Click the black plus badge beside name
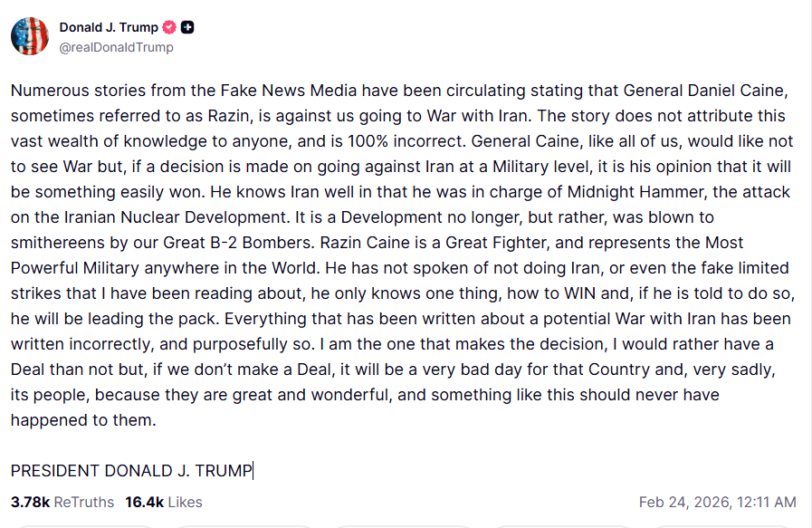Viewport: 812px width, 528px height. click(187, 28)
